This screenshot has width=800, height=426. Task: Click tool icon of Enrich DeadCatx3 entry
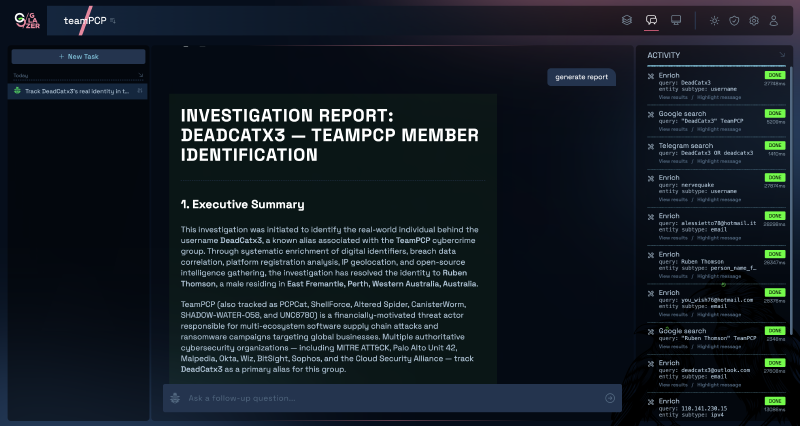(x=651, y=77)
